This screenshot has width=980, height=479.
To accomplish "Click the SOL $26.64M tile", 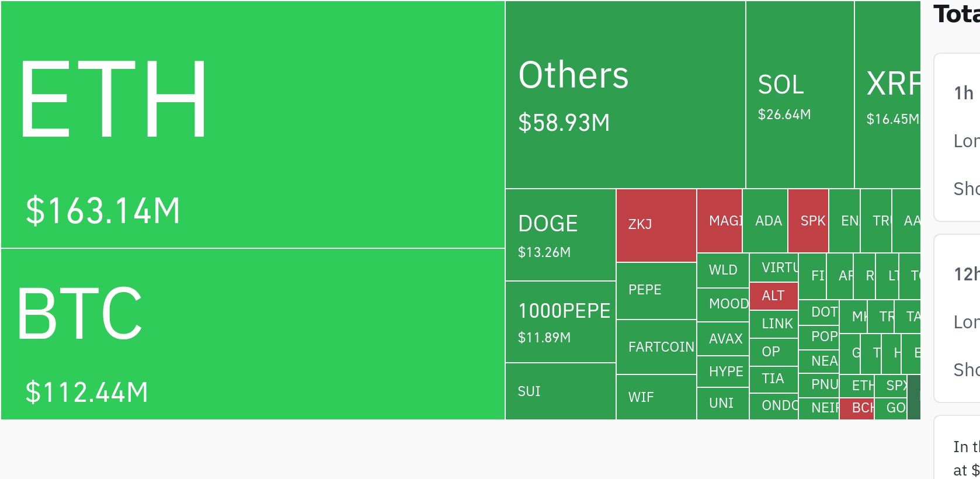I will pos(800,95).
